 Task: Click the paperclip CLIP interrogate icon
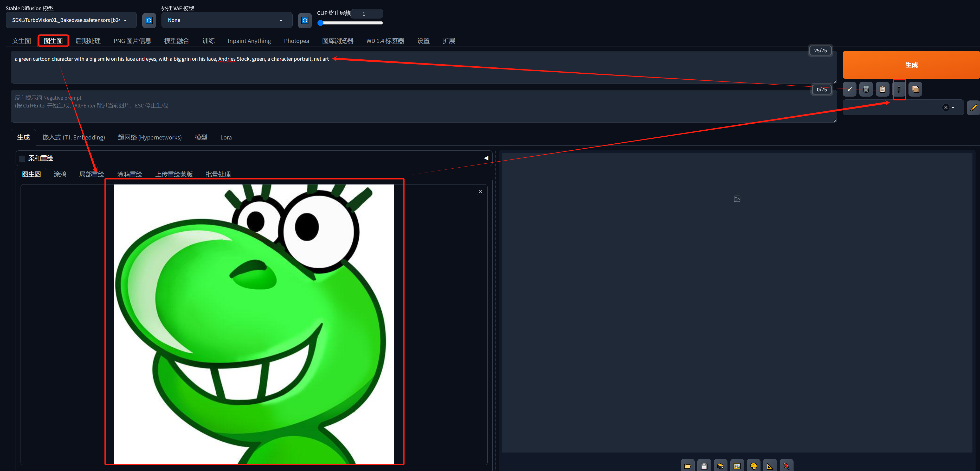coord(899,90)
